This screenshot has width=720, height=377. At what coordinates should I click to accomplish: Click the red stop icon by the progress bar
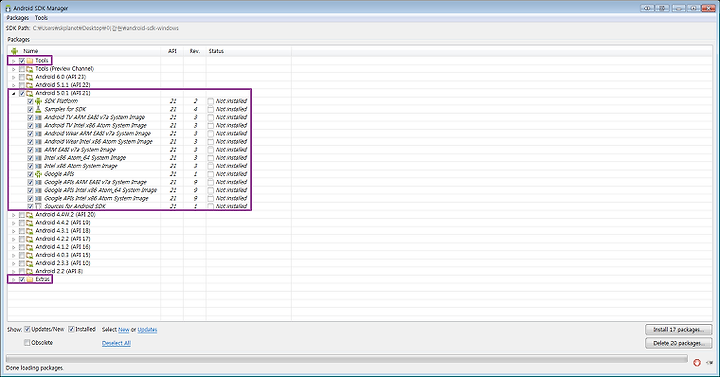(697, 362)
